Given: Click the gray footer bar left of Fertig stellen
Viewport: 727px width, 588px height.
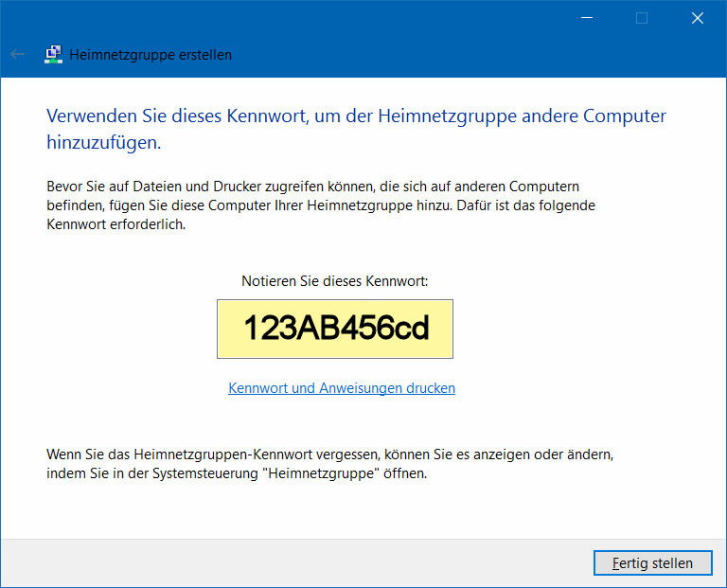Looking at the screenshot, I should click(284, 563).
